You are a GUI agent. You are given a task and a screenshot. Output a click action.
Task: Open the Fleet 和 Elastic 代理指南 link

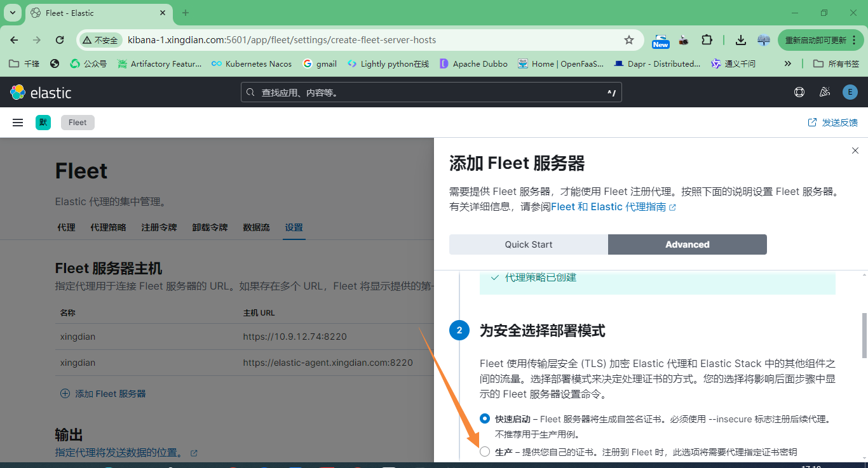(613, 207)
